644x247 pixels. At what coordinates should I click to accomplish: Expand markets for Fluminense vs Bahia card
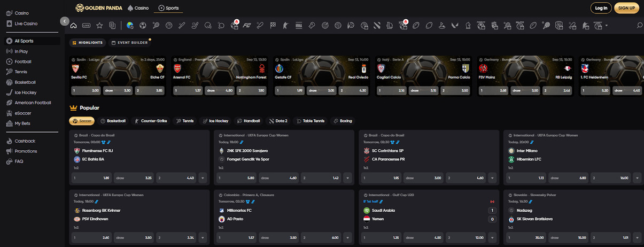click(x=202, y=177)
